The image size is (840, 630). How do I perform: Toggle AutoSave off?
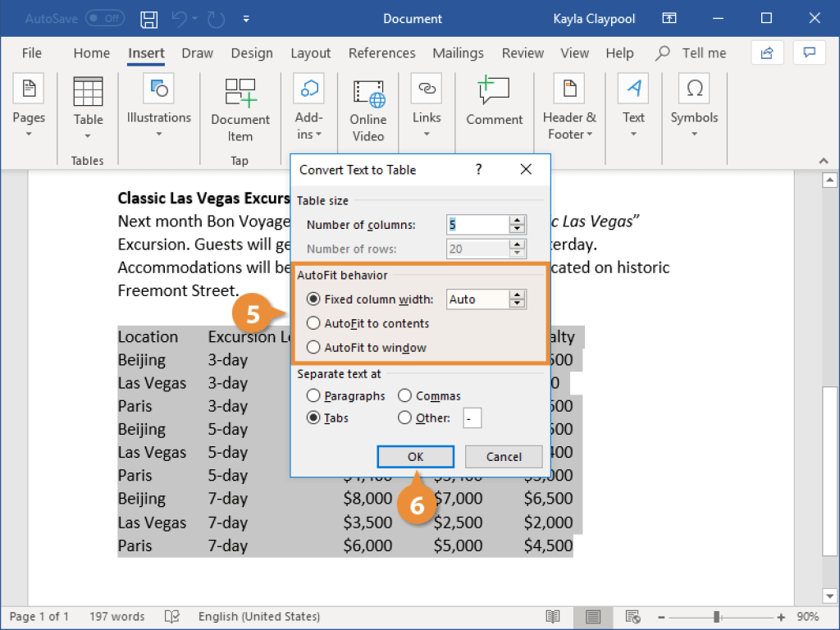click(104, 17)
